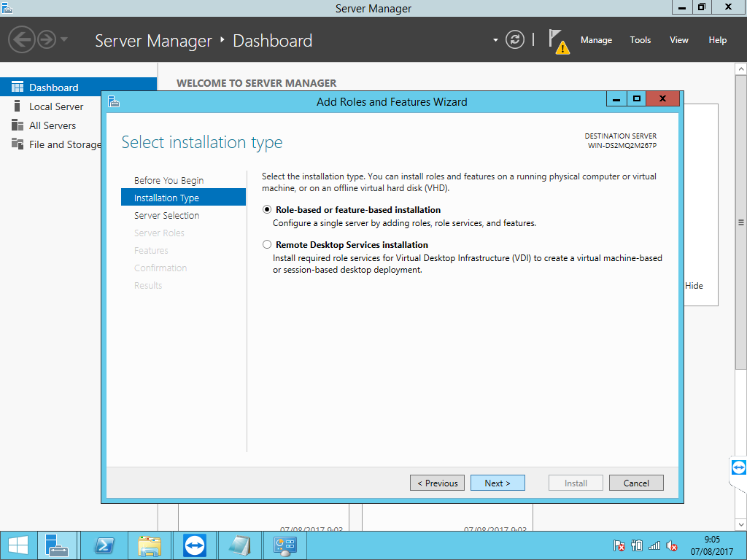Maximize the Add Roles and Features Wizard

click(x=636, y=99)
